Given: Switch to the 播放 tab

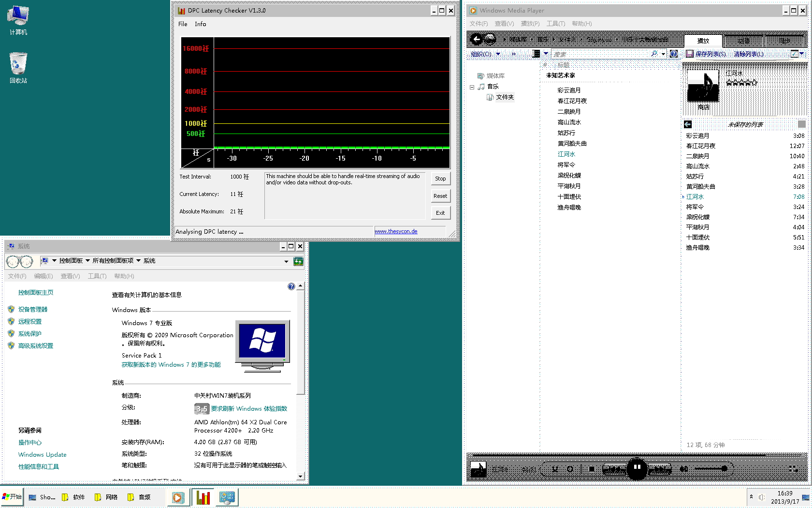Looking at the screenshot, I should 703,41.
